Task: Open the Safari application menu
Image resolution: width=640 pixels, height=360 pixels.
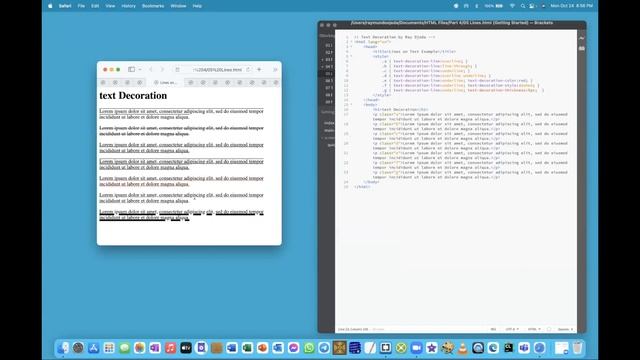Action: [x=65, y=6]
